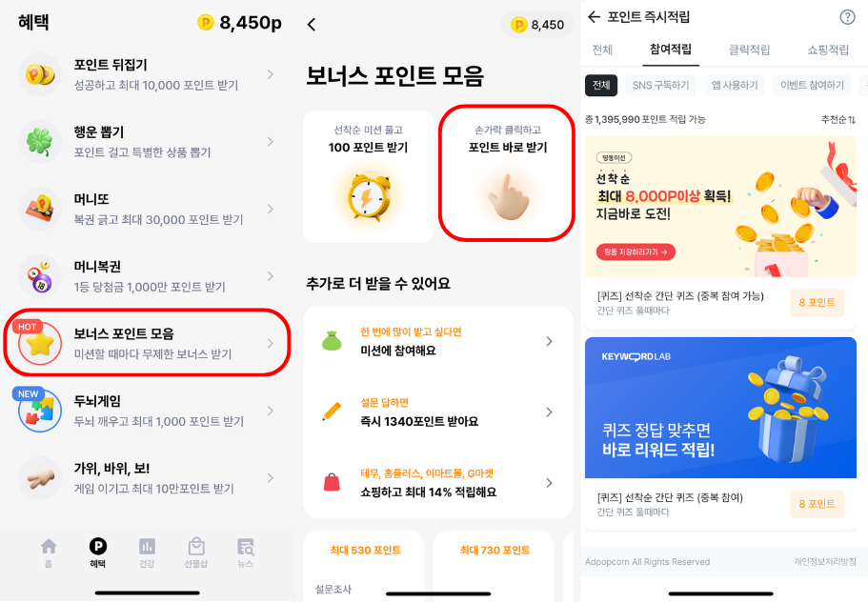Click back arrow beside 포인트 즉시적립
This screenshot has width=868, height=603.
pos(594,16)
